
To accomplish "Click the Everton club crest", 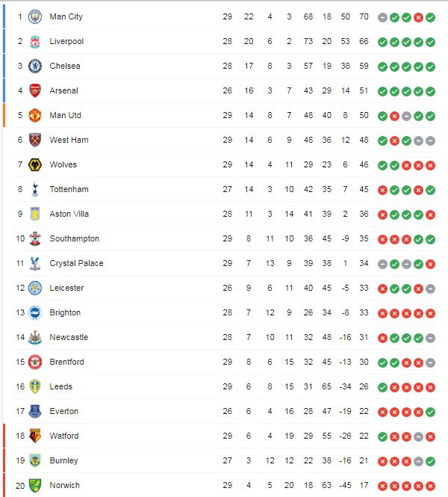I will click(x=34, y=411).
